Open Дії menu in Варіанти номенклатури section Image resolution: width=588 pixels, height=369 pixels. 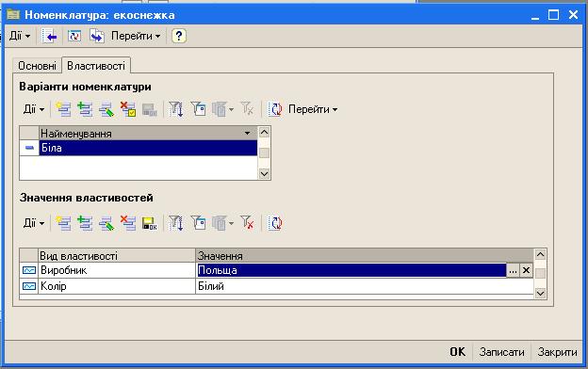click(34, 109)
